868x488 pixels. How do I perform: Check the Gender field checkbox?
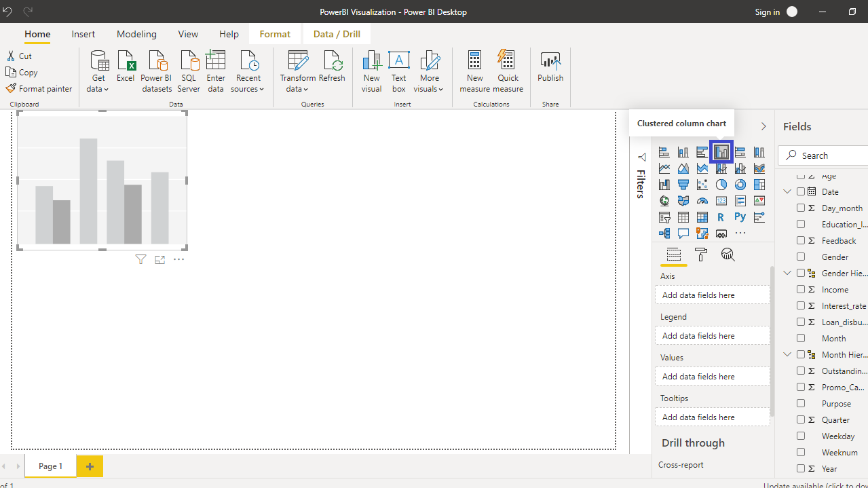pyautogui.click(x=801, y=257)
